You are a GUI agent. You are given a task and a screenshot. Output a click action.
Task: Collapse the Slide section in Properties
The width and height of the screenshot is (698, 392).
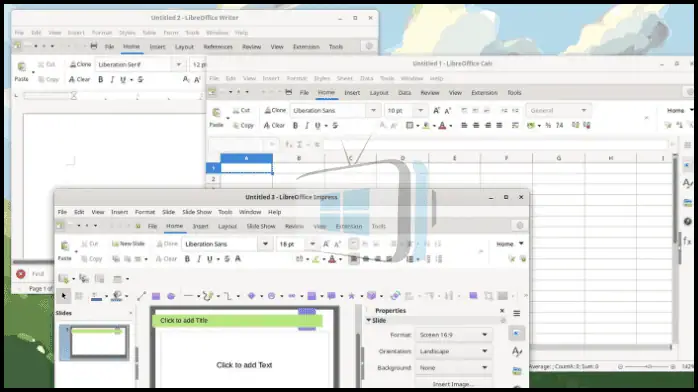pyautogui.click(x=369, y=320)
